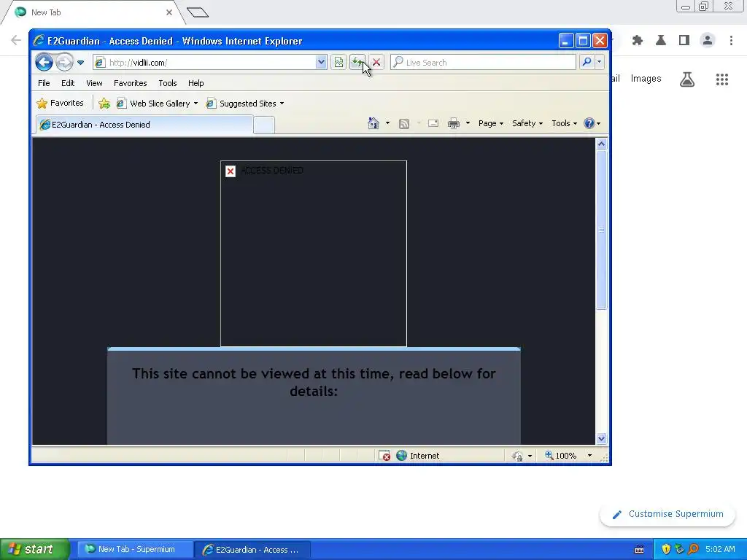Open the Images link in Supermium

point(646,79)
